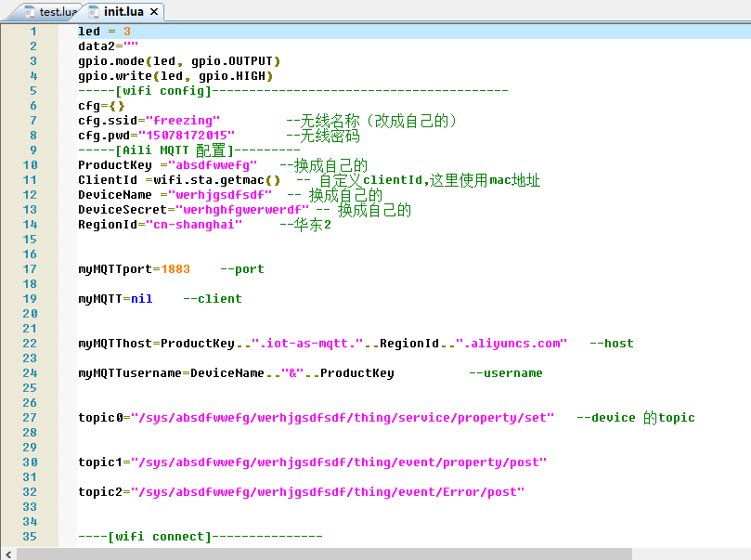Click the horizontal scrollbar left arrow

click(x=8, y=554)
